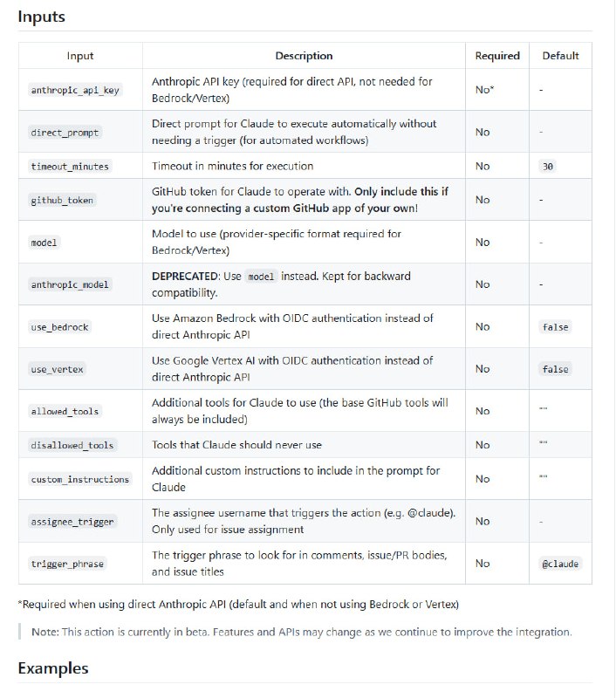The image size is (616, 698).
Task: Select the trigger_phrase code label
Action: [67, 564]
